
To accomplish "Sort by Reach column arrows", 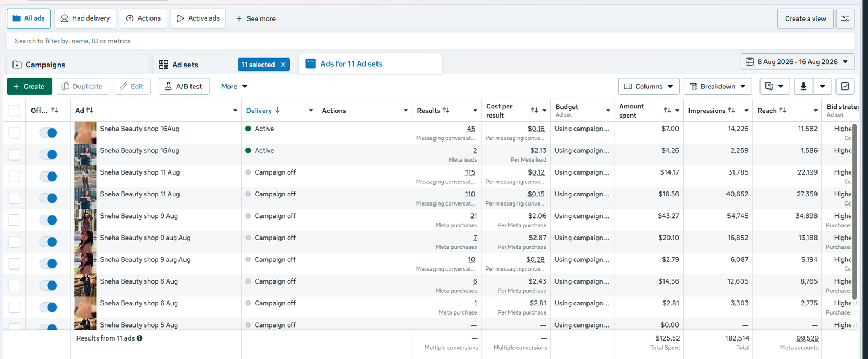I will point(782,110).
